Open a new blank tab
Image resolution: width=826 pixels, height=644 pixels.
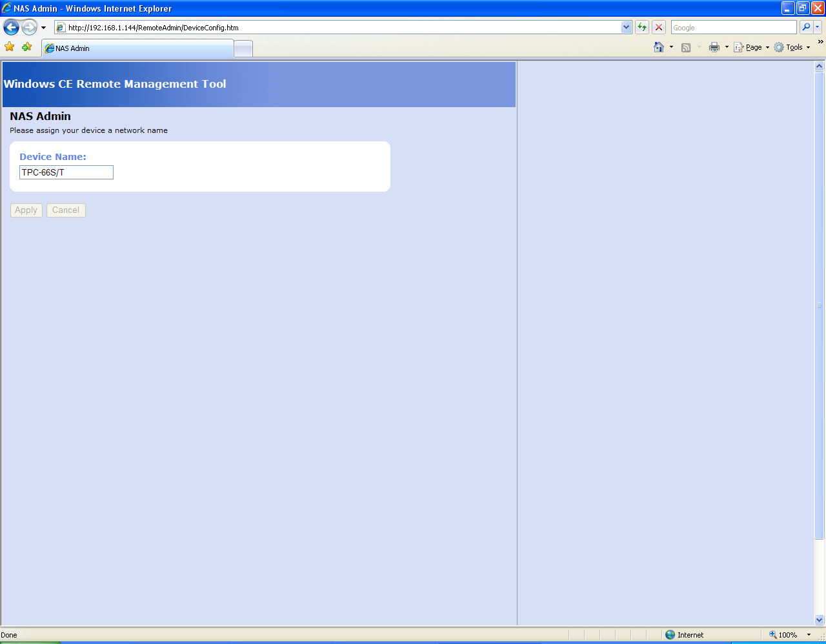[x=243, y=49]
